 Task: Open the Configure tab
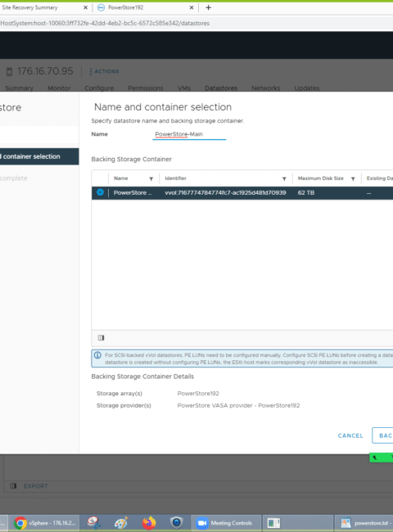99,88
